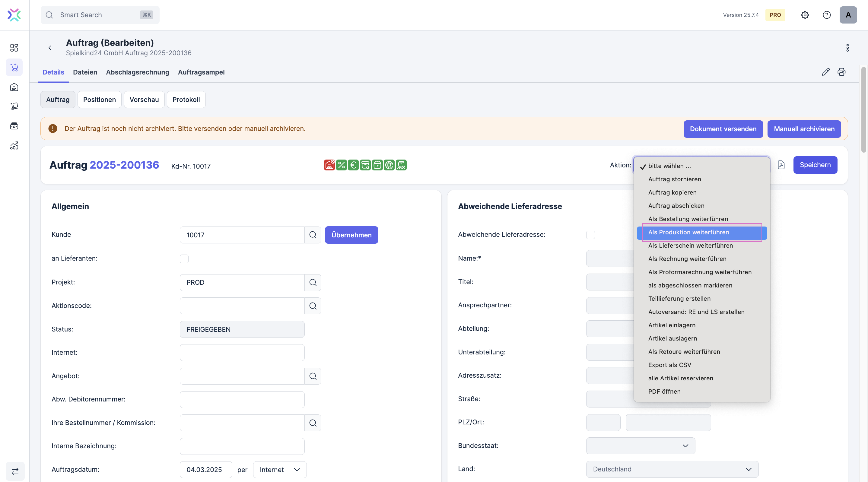Click the Manuell archivieren button
This screenshot has height=482, width=868.
click(804, 129)
